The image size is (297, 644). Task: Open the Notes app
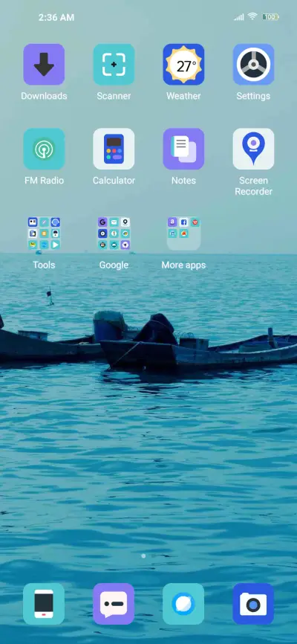point(183,149)
